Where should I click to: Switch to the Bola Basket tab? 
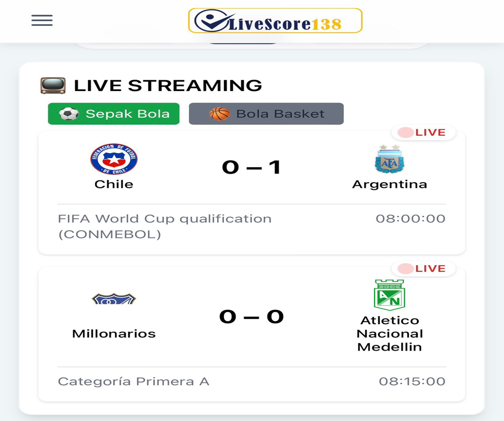[280, 114]
